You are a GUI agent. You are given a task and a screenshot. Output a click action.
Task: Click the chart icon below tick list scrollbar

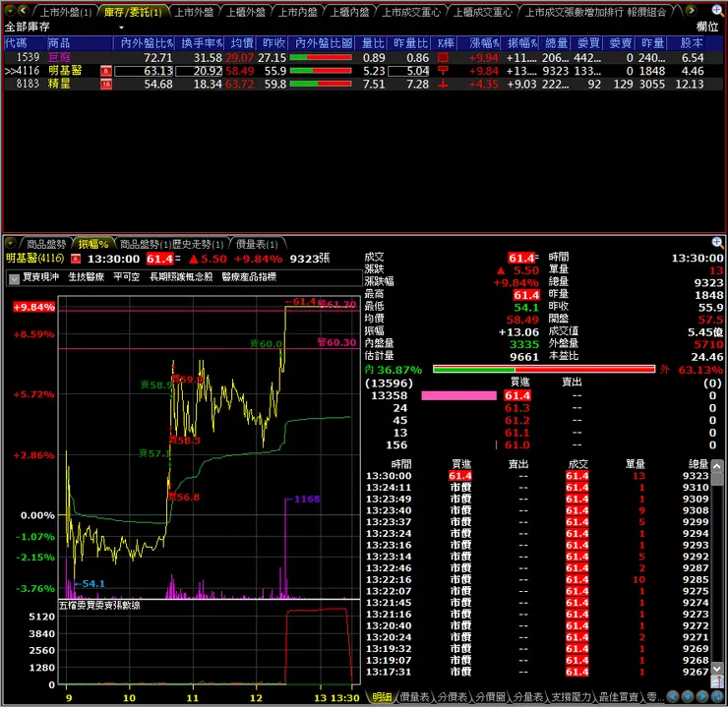coord(717,681)
